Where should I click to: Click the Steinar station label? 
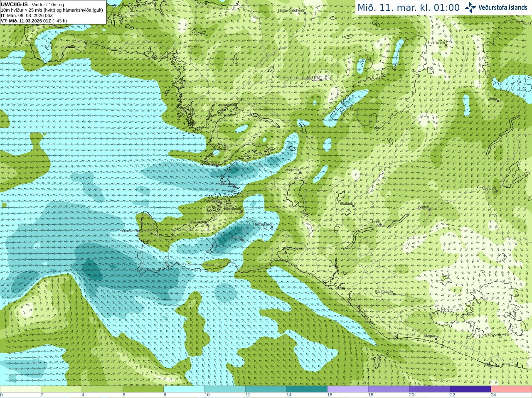point(429,336)
